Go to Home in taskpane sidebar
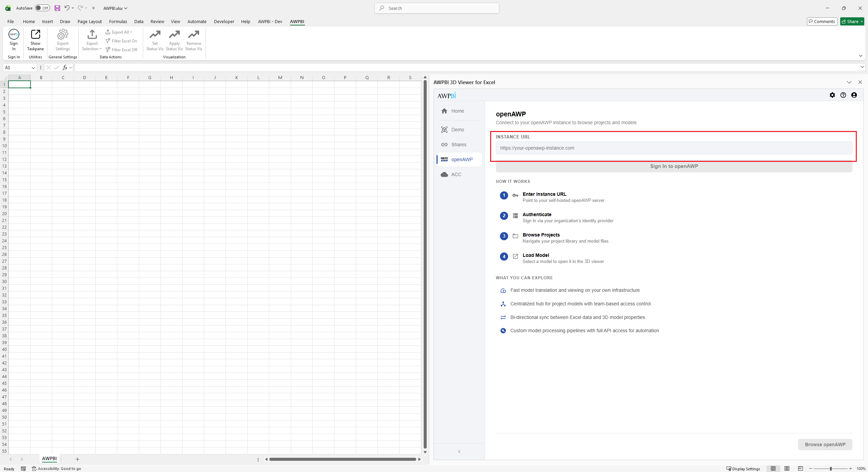 coord(459,111)
